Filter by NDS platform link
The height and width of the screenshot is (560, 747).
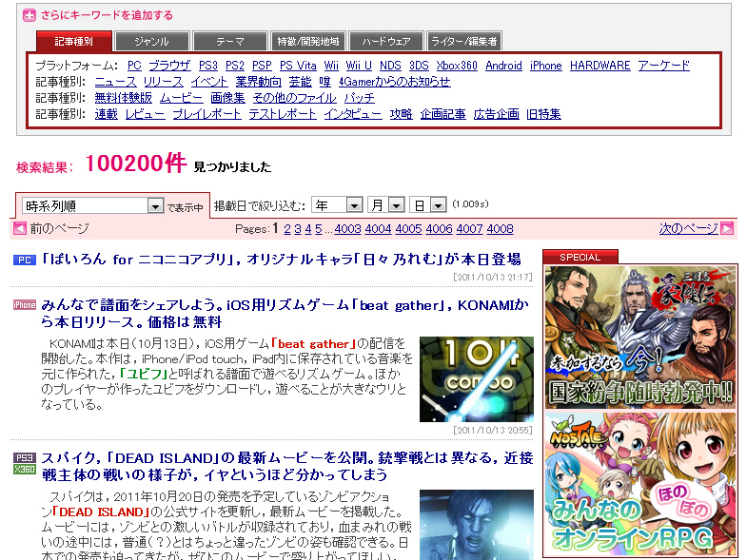[390, 66]
